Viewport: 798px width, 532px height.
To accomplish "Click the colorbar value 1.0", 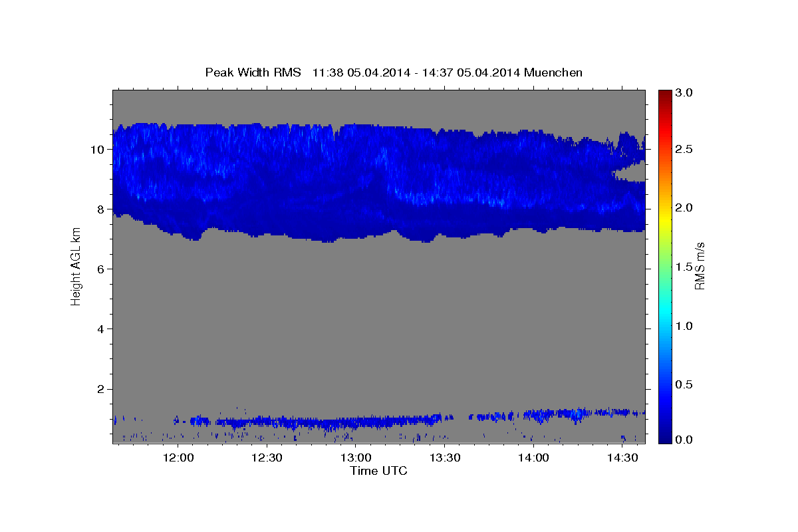I will point(685,326).
